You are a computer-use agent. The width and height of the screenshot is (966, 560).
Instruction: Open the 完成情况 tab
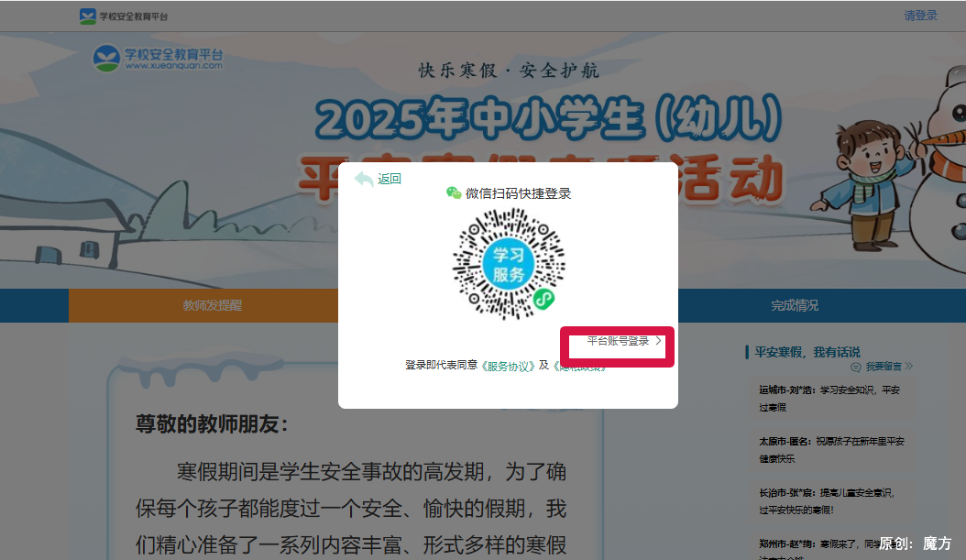point(796,306)
